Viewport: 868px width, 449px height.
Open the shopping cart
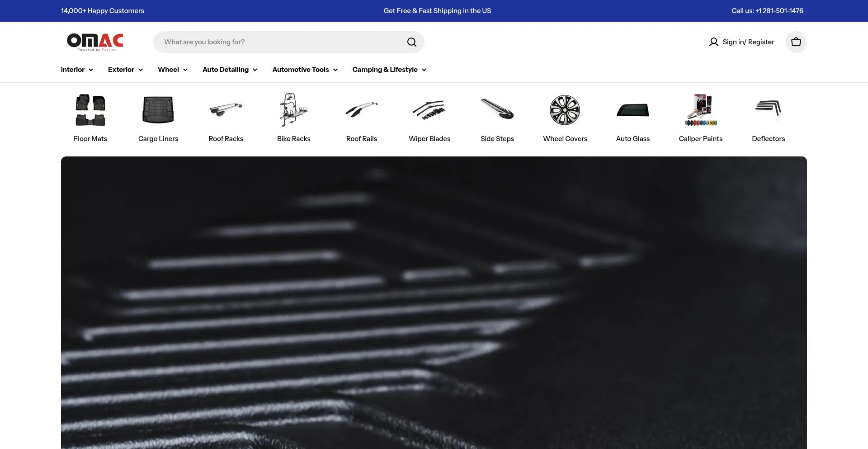point(796,42)
